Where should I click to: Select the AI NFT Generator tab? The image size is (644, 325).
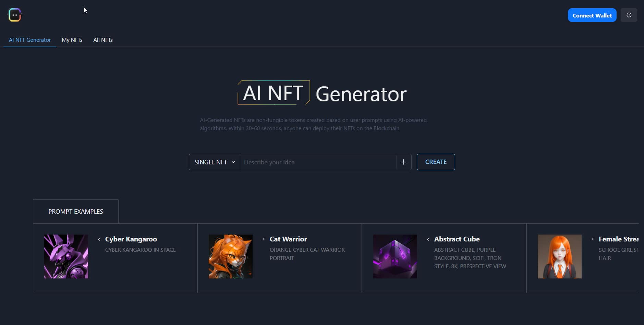pos(30,40)
